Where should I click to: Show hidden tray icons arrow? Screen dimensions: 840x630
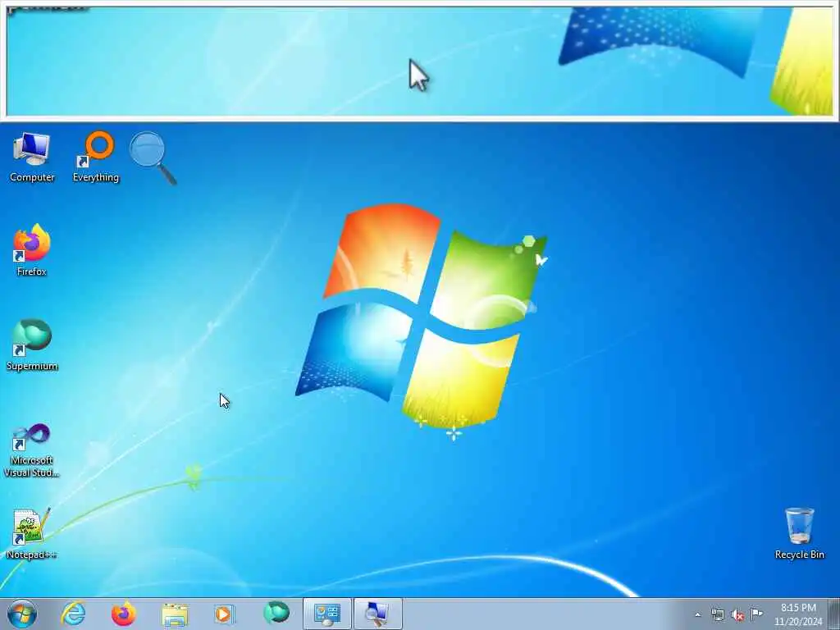[697, 614]
